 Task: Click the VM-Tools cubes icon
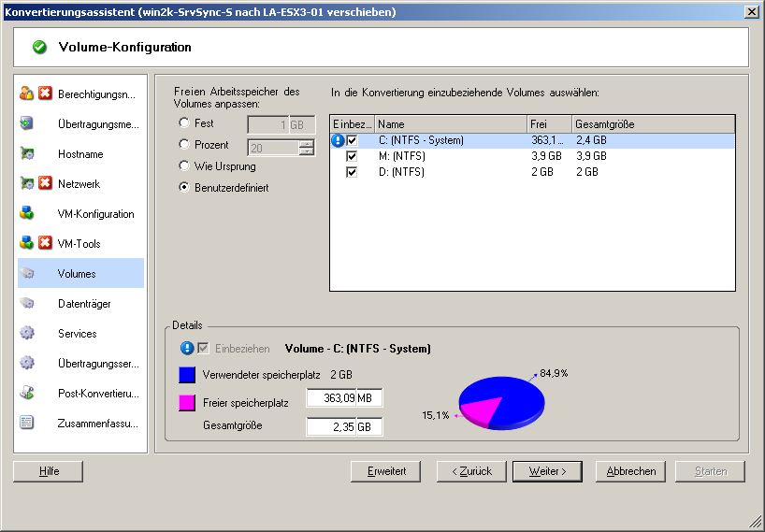[x=26, y=243]
